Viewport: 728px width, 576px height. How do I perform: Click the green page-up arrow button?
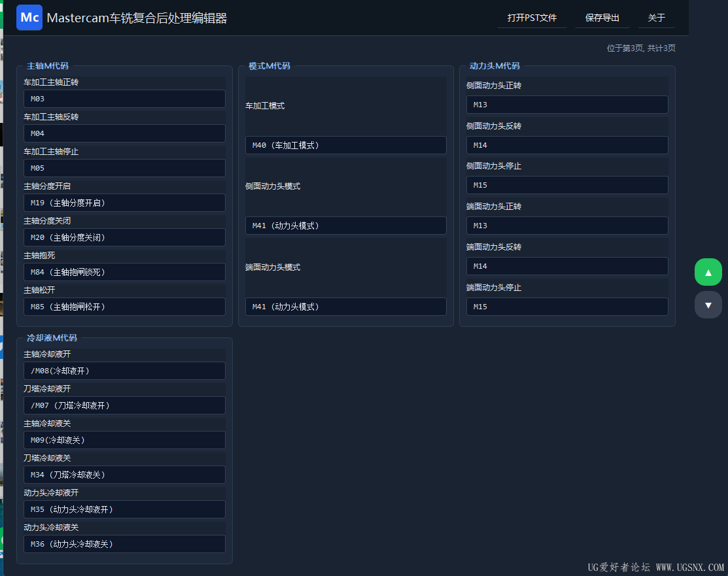708,272
